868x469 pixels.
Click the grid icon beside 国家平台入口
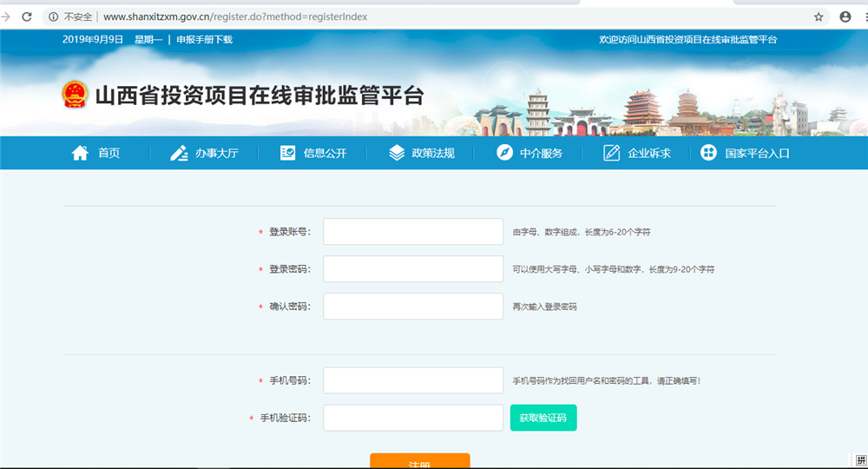(x=709, y=153)
